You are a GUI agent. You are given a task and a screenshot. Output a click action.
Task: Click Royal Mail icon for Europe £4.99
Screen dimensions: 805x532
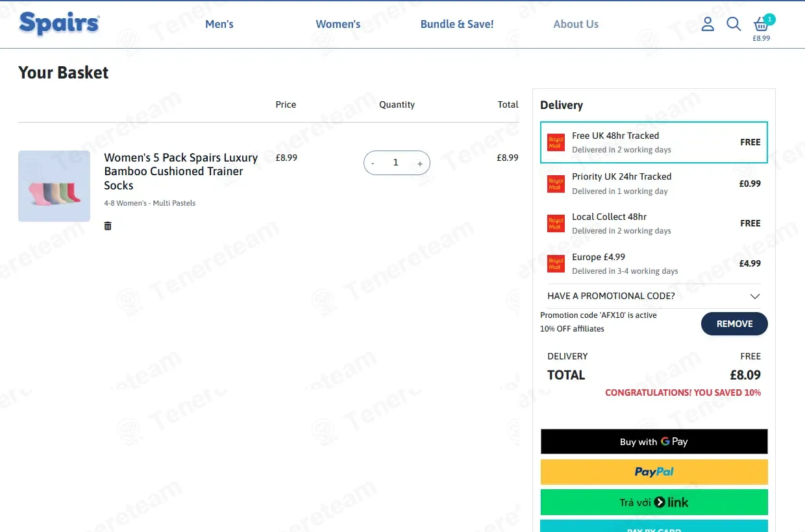pos(556,264)
